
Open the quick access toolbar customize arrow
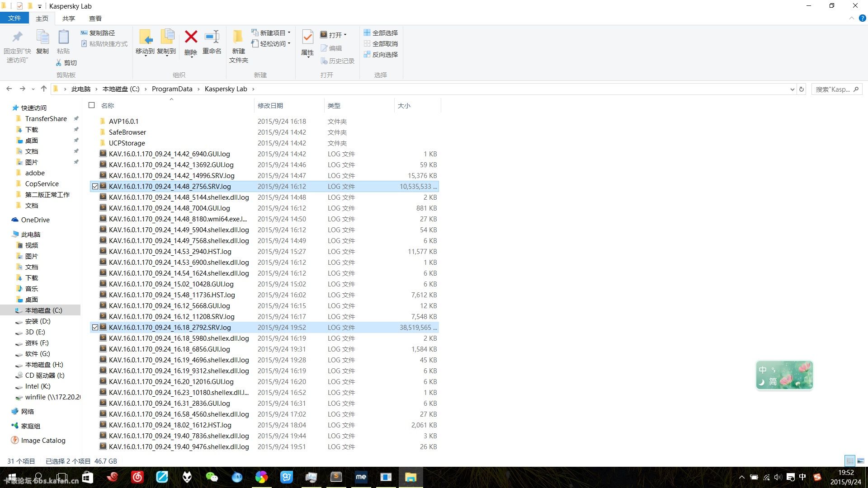click(x=40, y=6)
